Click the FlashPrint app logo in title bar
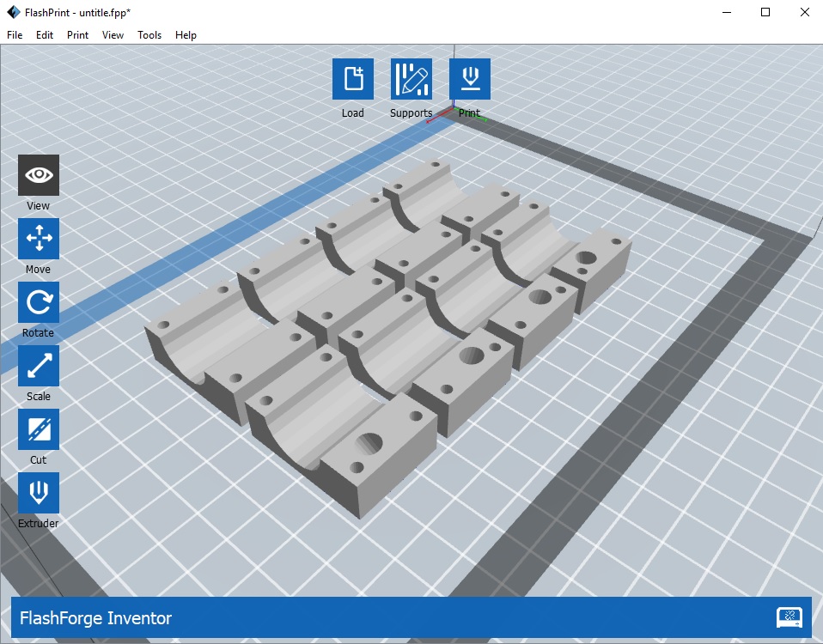823x644 pixels. click(14, 12)
